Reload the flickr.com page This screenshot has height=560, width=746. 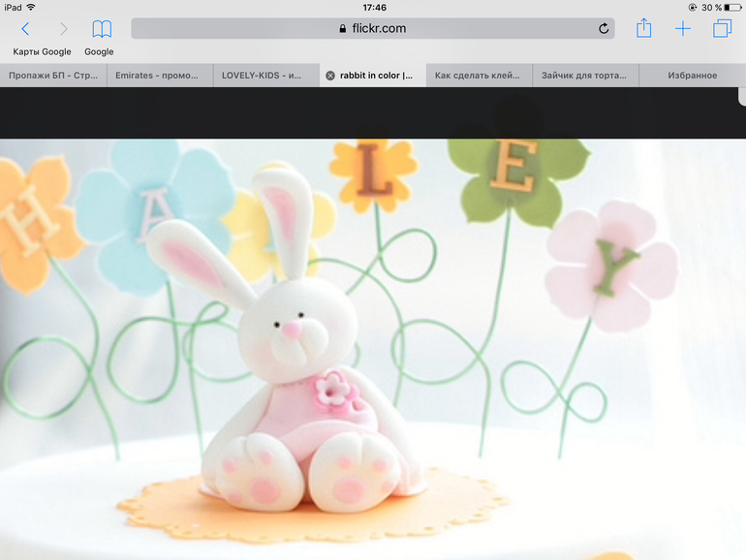(604, 29)
